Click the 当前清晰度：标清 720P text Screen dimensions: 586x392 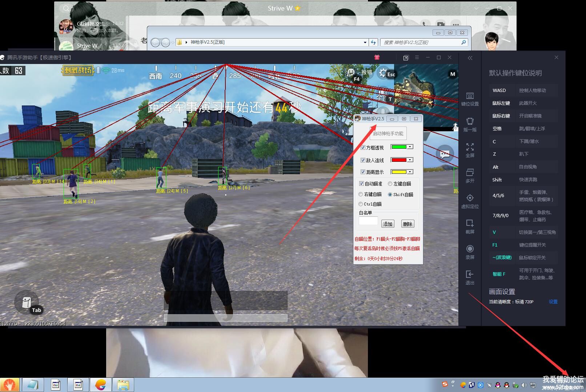point(511,302)
